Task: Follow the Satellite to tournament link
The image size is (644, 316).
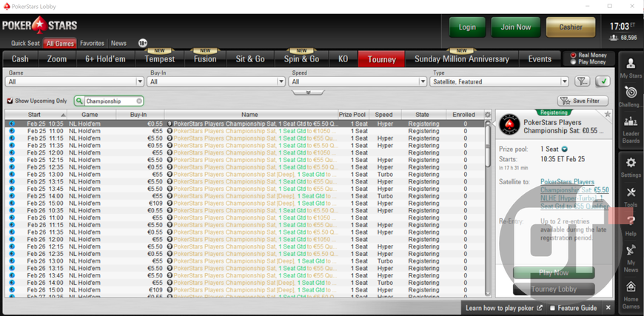Action: click(574, 194)
